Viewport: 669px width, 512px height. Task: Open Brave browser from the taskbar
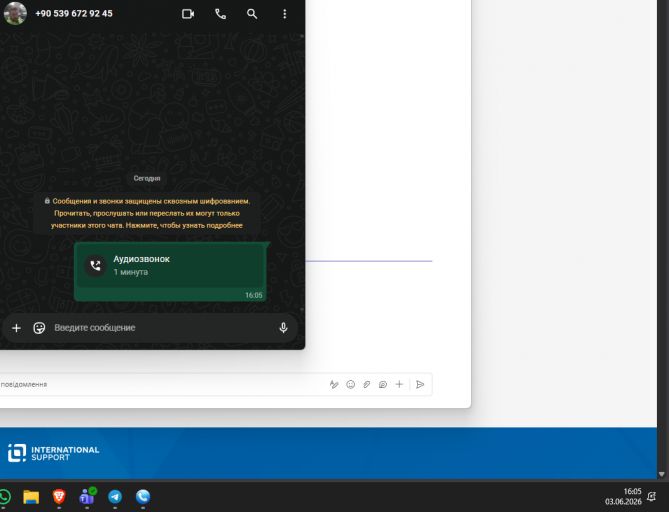[x=59, y=497]
